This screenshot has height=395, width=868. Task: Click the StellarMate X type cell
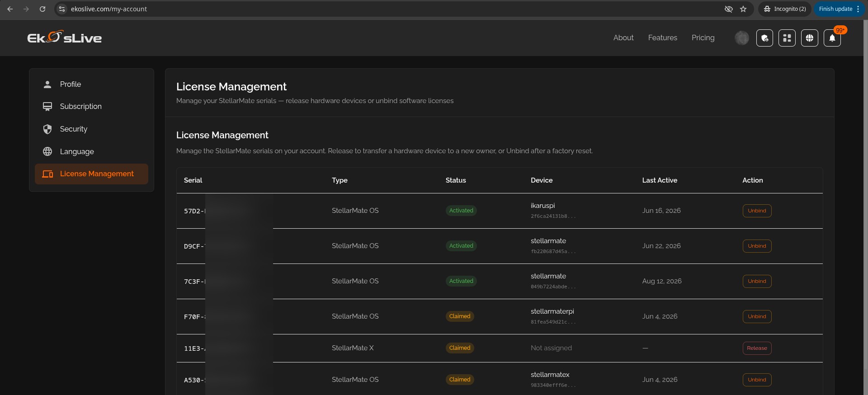click(x=353, y=348)
